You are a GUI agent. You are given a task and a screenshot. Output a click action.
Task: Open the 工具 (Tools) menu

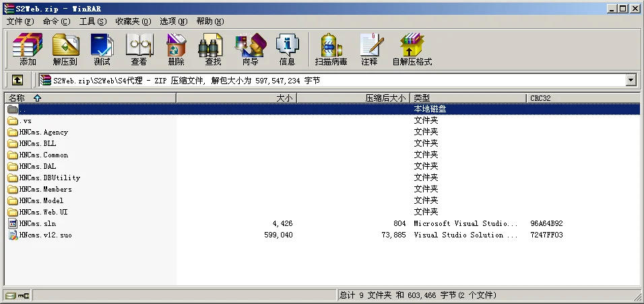(93, 22)
